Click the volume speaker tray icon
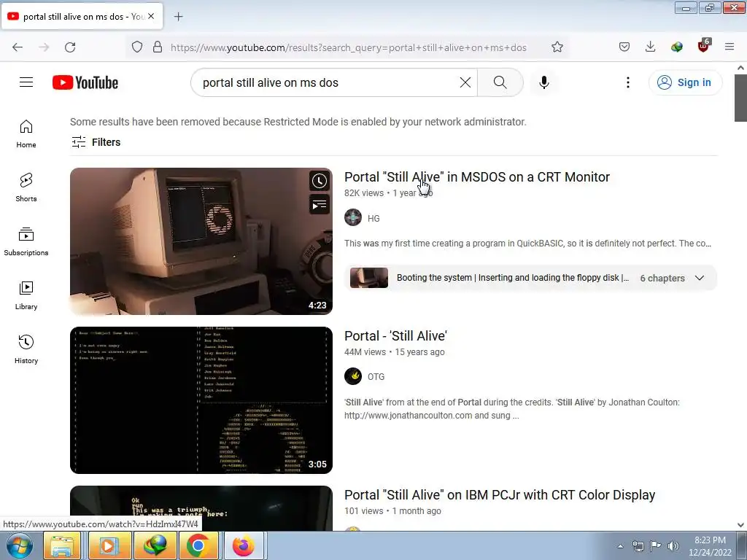The width and height of the screenshot is (747, 560). tap(673, 546)
